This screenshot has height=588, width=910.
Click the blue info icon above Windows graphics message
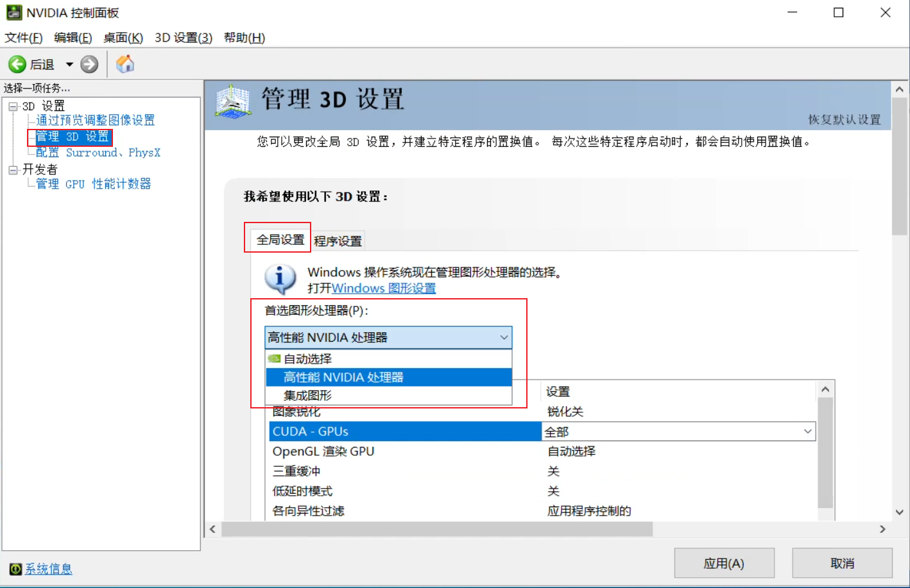tap(280, 277)
